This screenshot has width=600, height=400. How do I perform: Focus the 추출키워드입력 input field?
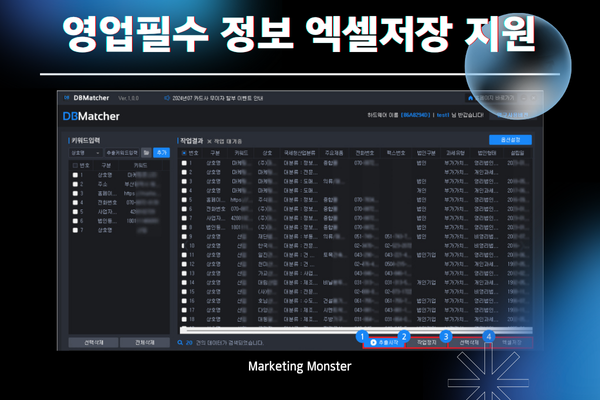point(122,153)
